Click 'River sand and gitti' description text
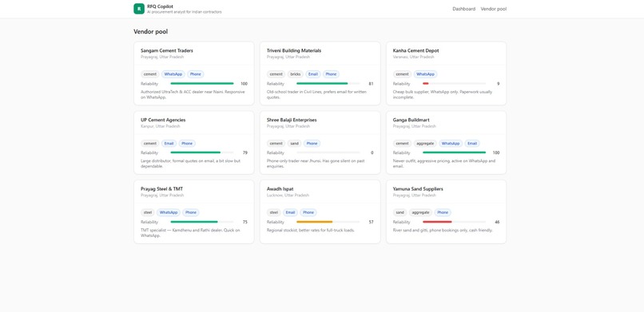 coord(443,230)
